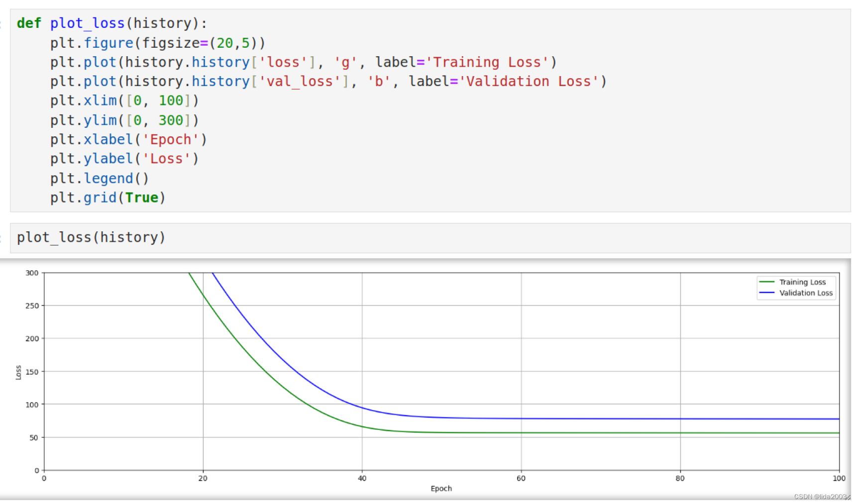Click the 'def plot_loss(history):' code line
This screenshot has height=504, width=854.
[x=112, y=23]
